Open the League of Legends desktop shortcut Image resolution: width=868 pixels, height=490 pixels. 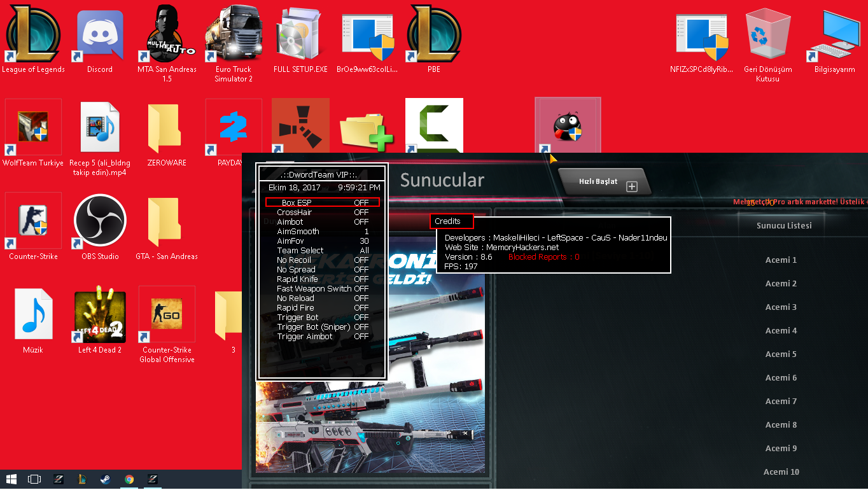pos(33,39)
